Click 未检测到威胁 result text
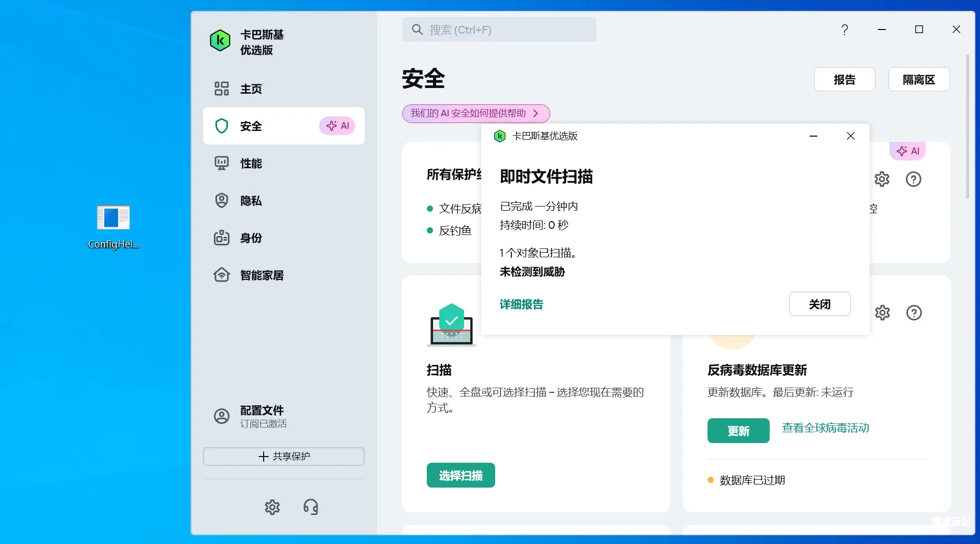 click(532, 272)
